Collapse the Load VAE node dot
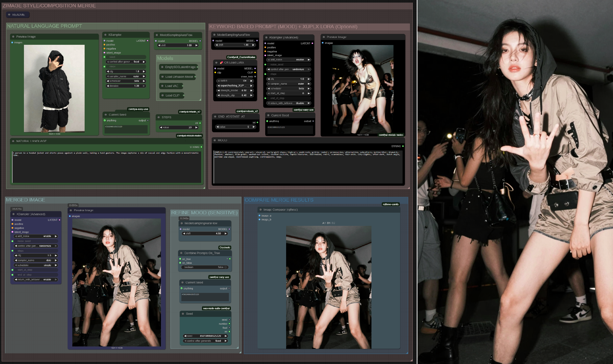This screenshot has width=613, height=364. [x=162, y=86]
